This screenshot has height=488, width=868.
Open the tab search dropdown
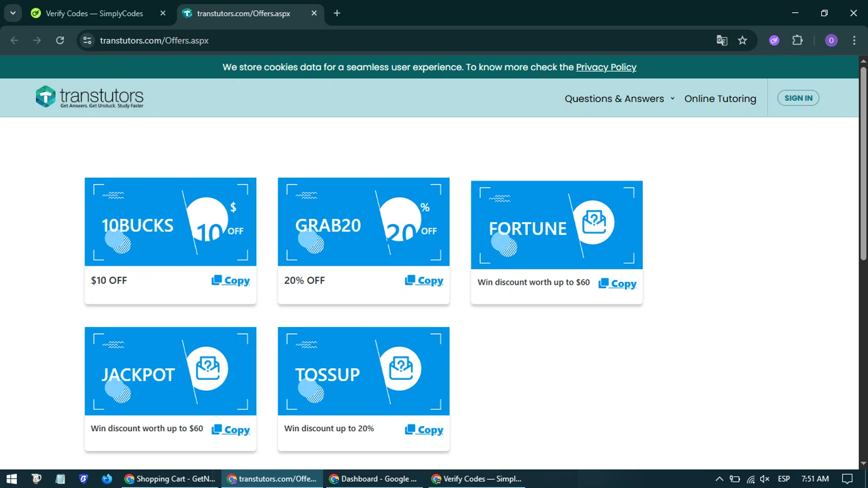click(13, 13)
